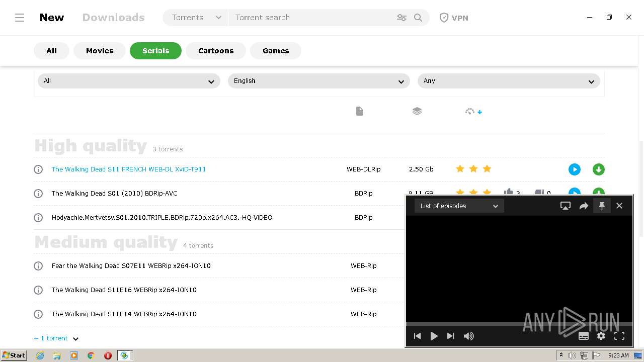Sort by seeds column icon

(473, 112)
